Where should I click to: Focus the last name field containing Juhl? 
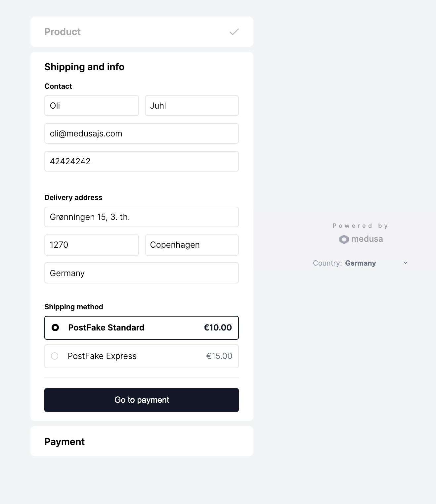pyautogui.click(x=192, y=106)
